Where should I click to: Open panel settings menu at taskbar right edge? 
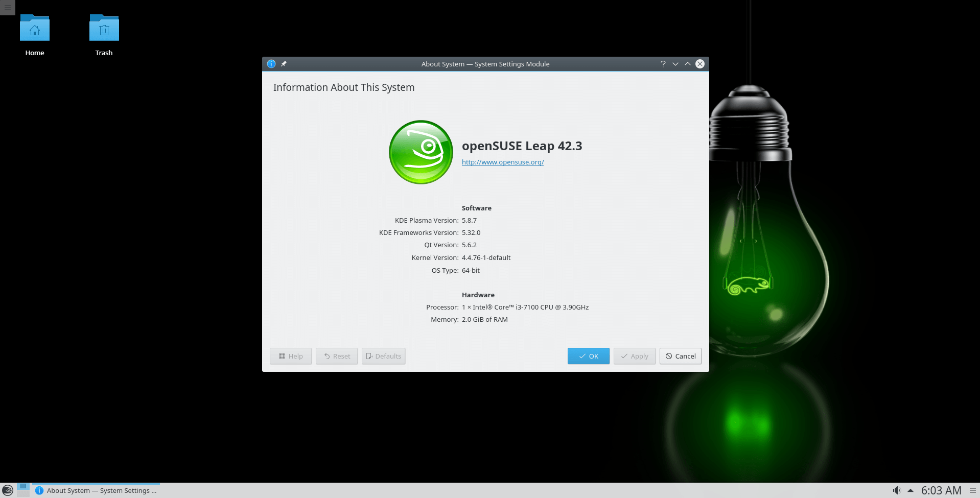973,490
